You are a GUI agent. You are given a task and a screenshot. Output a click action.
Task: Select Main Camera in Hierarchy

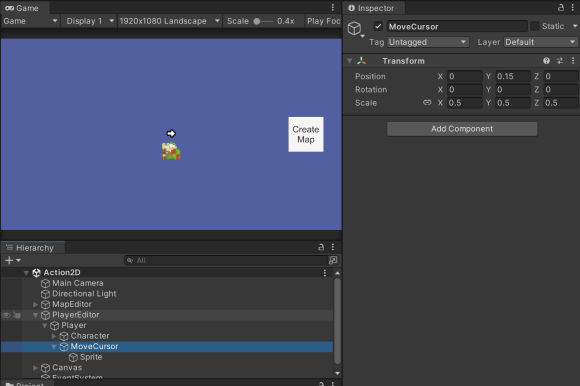[x=78, y=283]
